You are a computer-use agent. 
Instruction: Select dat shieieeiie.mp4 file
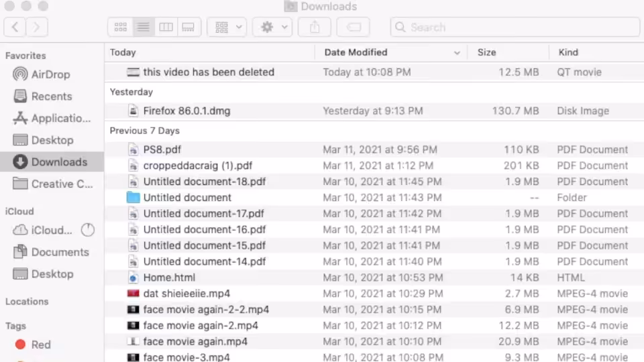(374, 294)
